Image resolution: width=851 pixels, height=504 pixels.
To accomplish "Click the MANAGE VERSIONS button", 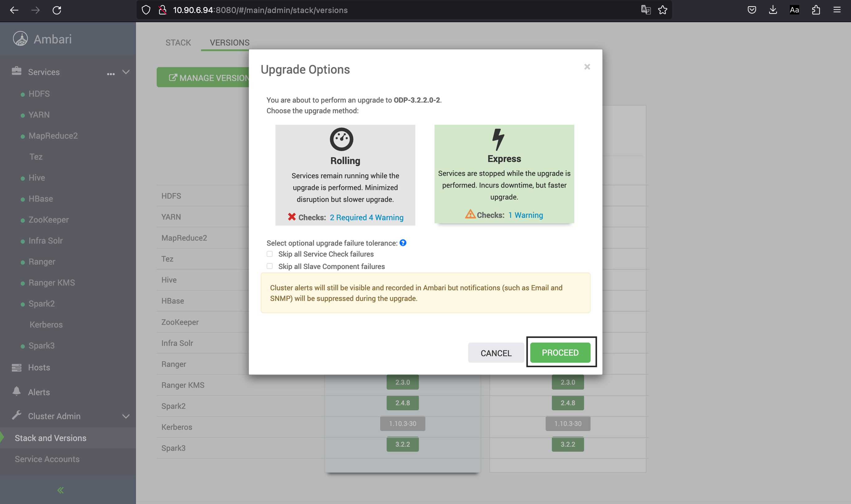I will (x=203, y=78).
